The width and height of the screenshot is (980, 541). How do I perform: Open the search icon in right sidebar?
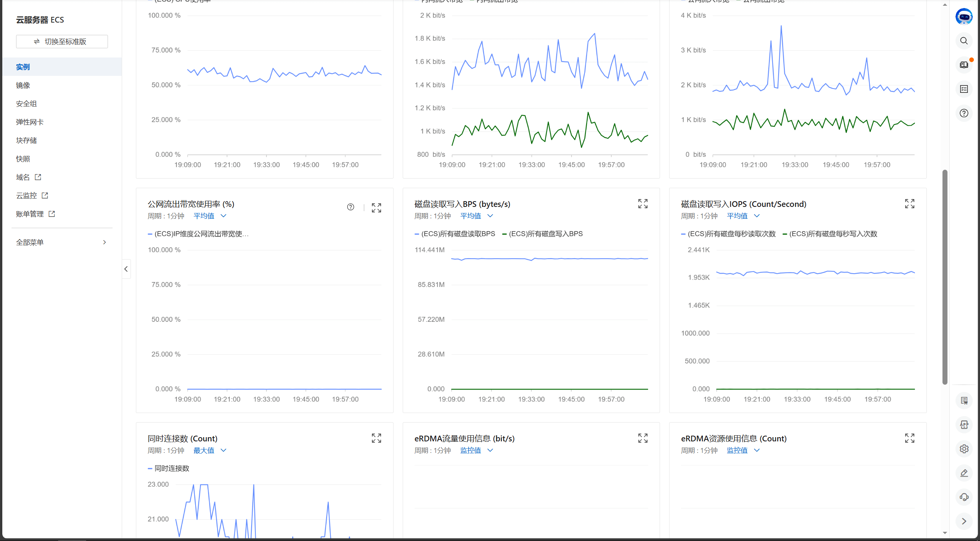click(964, 41)
